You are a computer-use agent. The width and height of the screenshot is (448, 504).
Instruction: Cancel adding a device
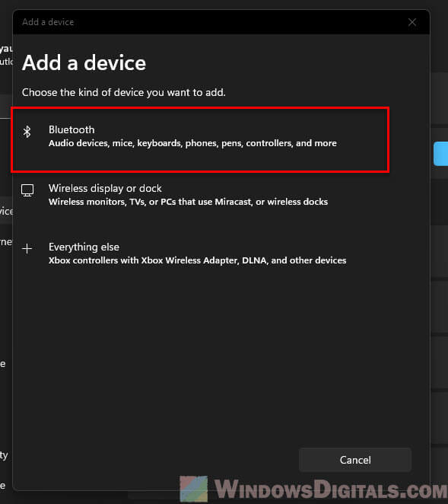pos(355,460)
